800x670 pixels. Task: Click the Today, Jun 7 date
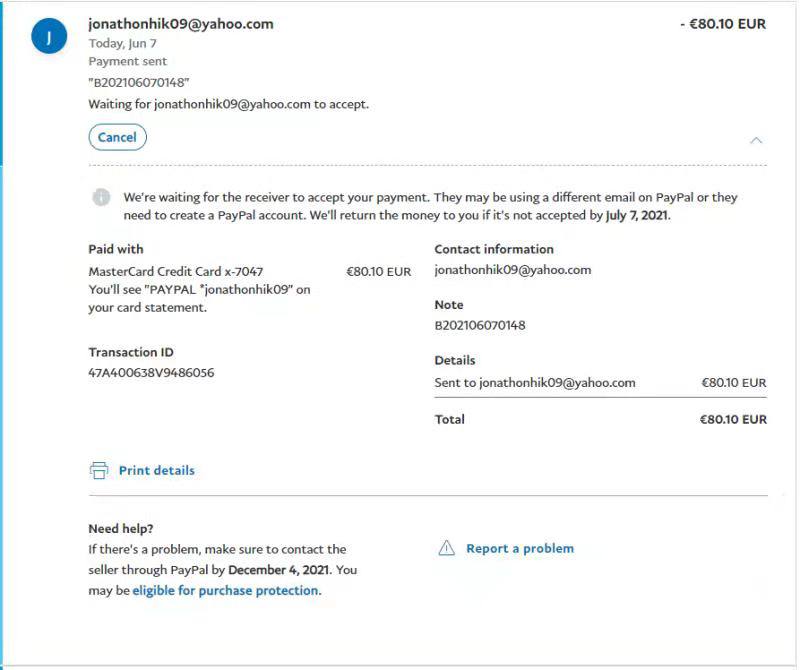(x=122, y=44)
